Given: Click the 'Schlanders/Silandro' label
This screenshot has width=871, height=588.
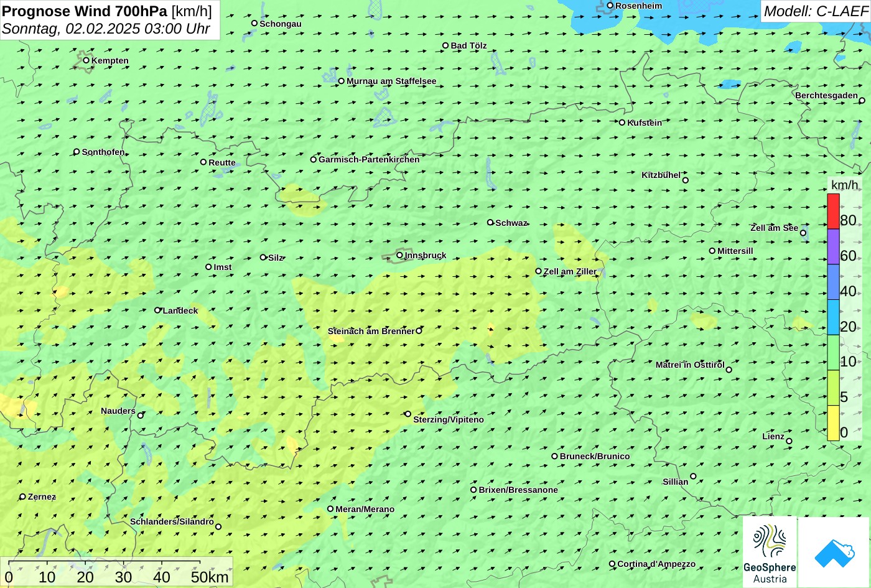Looking at the screenshot, I should coord(172,521).
